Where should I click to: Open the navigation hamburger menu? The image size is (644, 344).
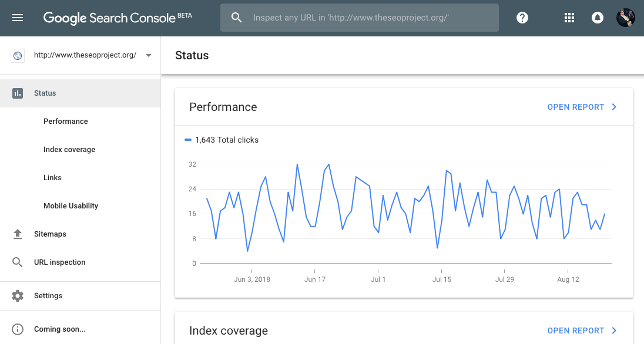(x=17, y=17)
